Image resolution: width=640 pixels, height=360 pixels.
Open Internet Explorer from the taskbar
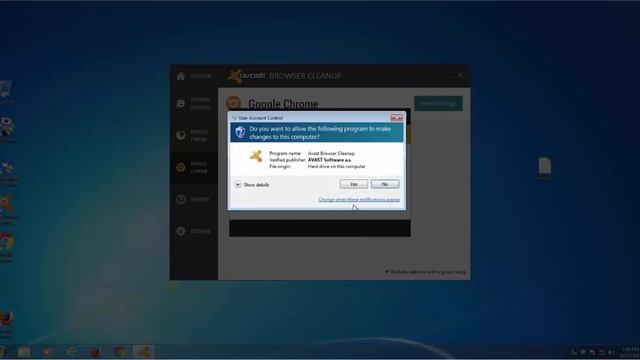coord(72,351)
